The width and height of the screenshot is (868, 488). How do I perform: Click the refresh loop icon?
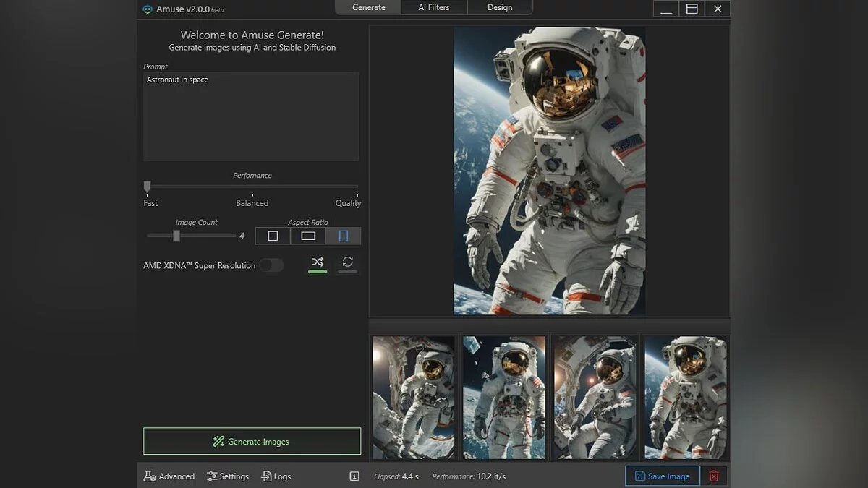(x=348, y=262)
